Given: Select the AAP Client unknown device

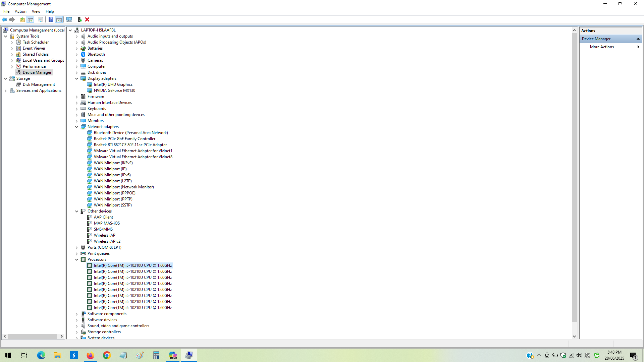Looking at the screenshot, I should point(103,217).
